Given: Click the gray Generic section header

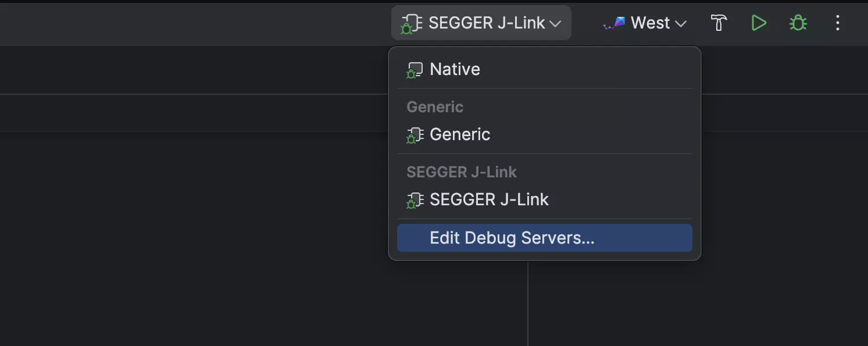Looking at the screenshot, I should pos(435,107).
